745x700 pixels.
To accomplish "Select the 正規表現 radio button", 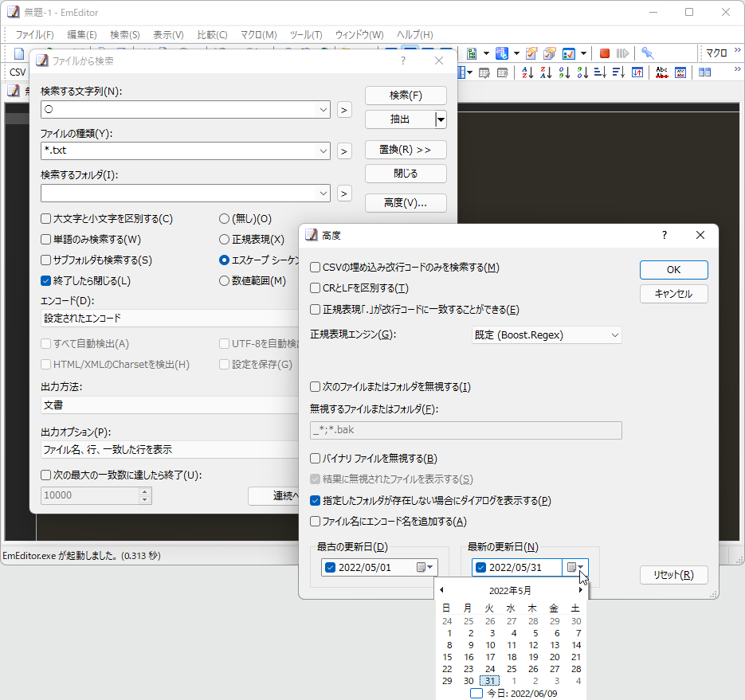I will click(x=225, y=239).
